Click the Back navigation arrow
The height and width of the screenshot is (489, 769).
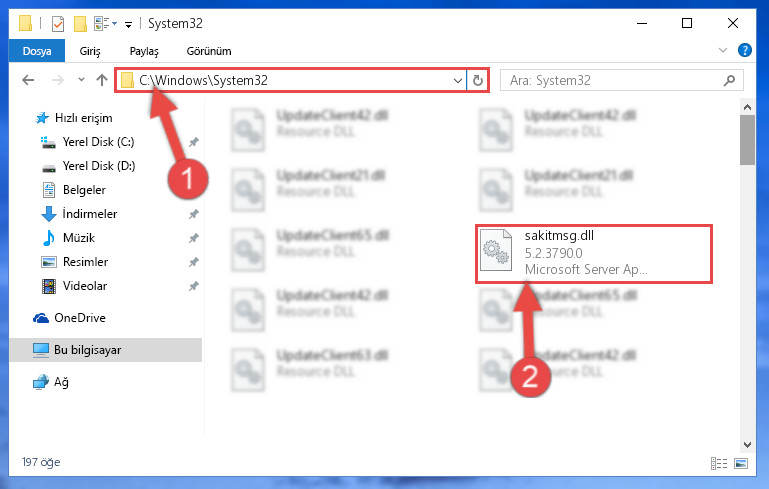(28, 80)
